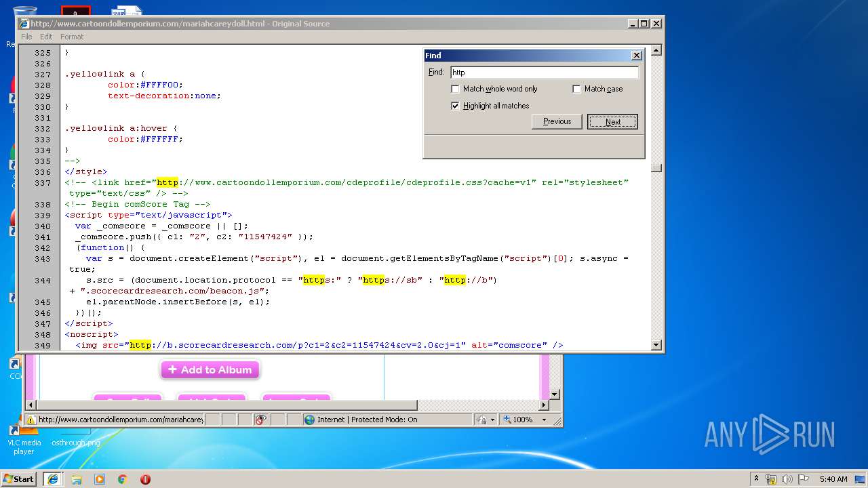Open the Action Center flag icon

pos(804,479)
